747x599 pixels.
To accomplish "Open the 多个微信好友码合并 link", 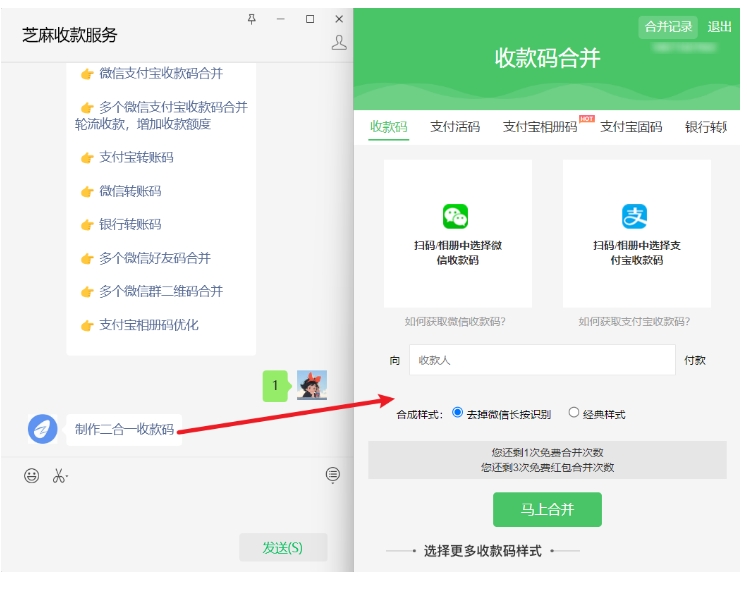I will pyautogui.click(x=155, y=258).
